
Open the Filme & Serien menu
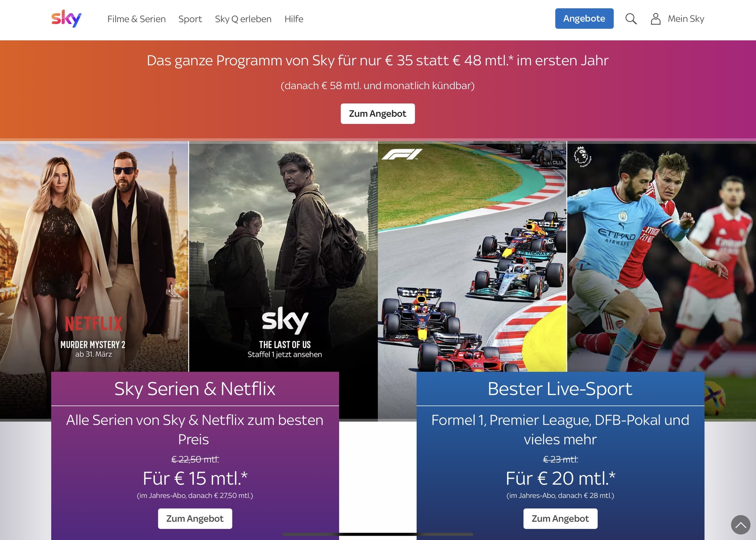pos(137,19)
